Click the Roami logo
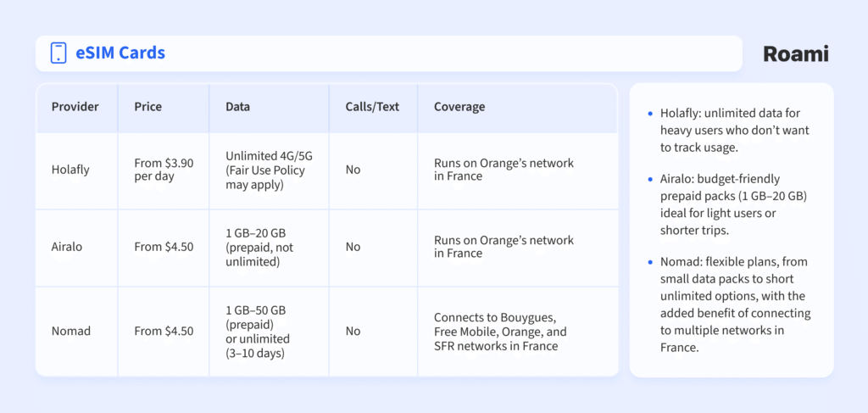Image resolution: width=868 pixels, height=413 pixels. 795,54
